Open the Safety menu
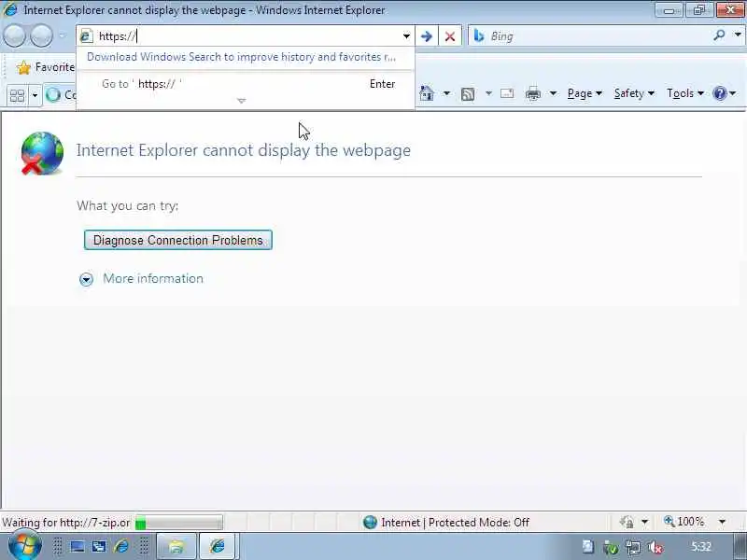 click(x=634, y=93)
